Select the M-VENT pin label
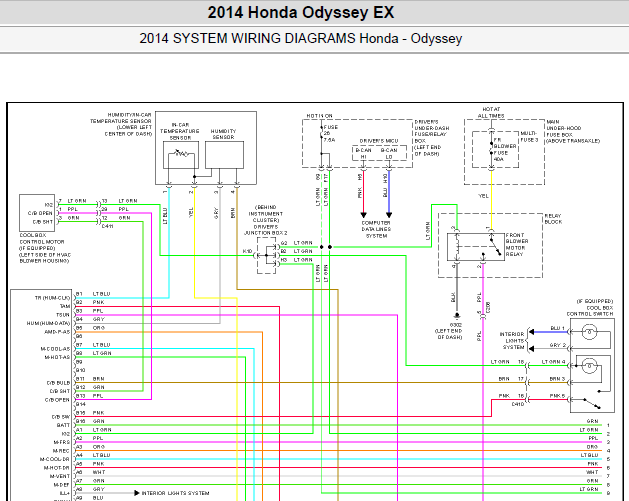This screenshot has height=501, width=629. point(60,476)
